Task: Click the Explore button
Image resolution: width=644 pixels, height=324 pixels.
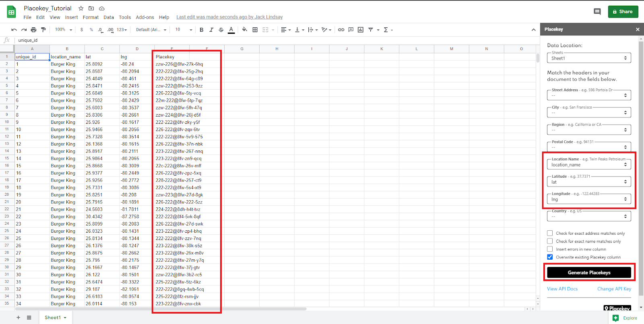Action: coord(625,318)
